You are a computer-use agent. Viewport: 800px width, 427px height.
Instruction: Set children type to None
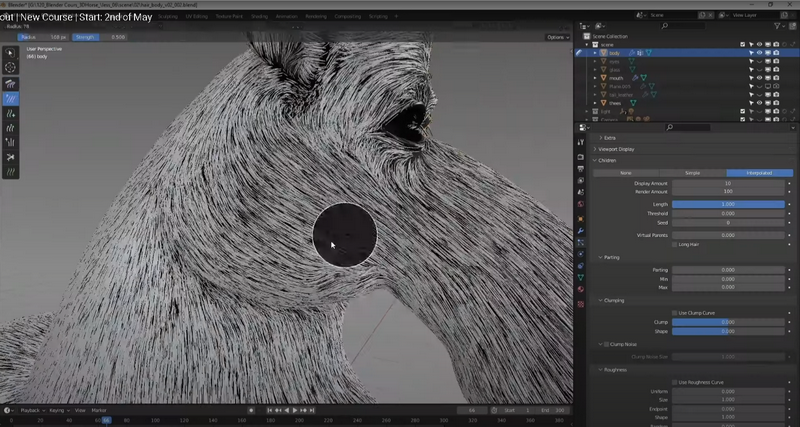(x=626, y=173)
